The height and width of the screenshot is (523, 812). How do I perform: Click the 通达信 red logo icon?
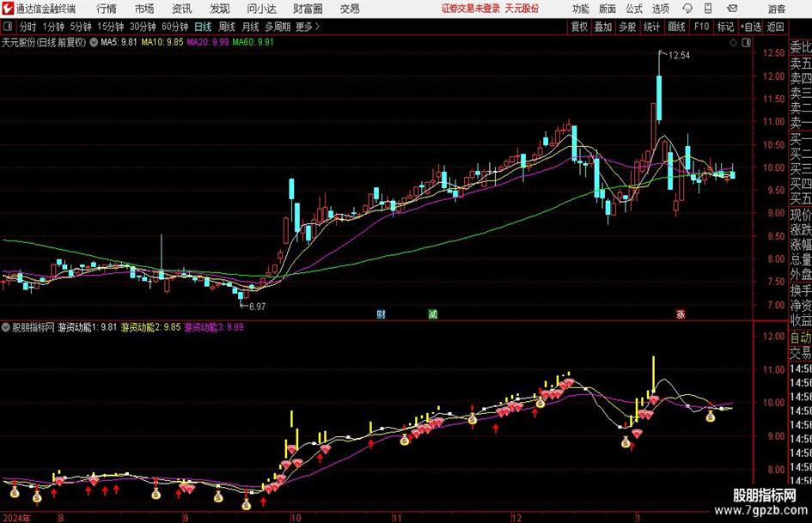click(x=8, y=9)
